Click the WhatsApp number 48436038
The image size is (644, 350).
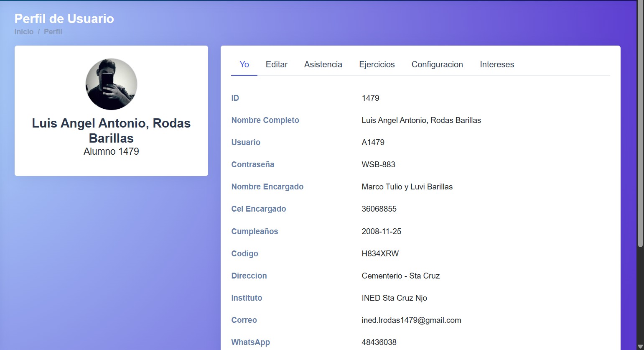pos(379,342)
